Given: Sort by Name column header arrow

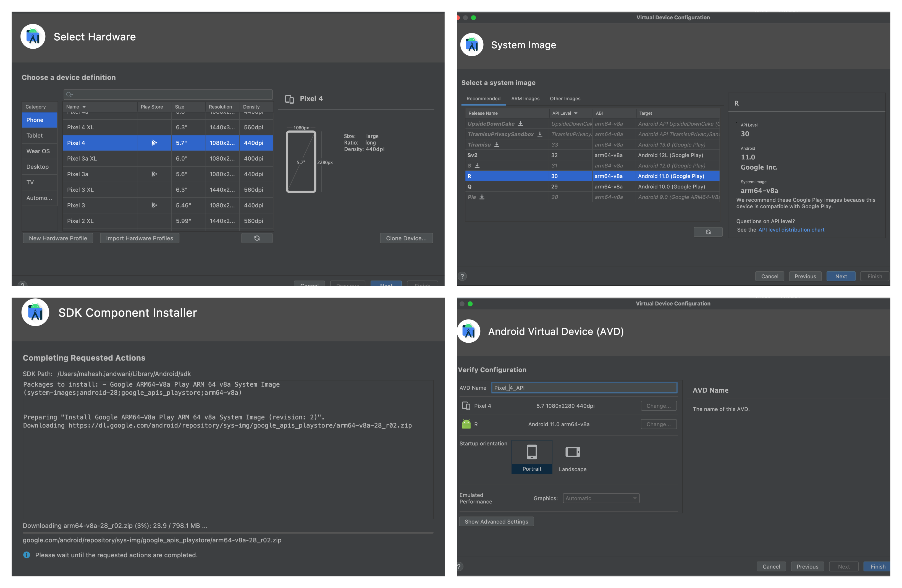Looking at the screenshot, I should tap(84, 107).
